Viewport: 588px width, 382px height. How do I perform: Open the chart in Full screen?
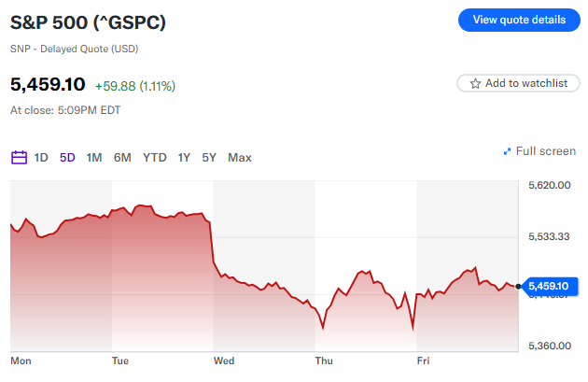tap(545, 151)
